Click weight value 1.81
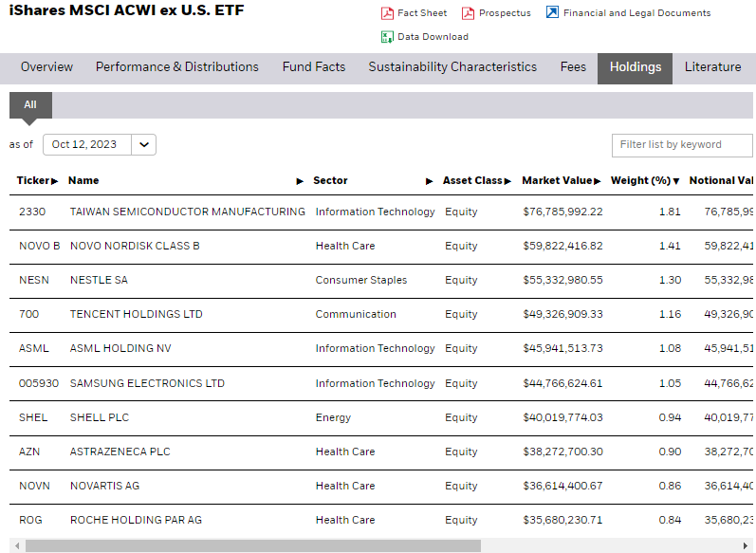This screenshot has height=553, width=756. tap(670, 212)
